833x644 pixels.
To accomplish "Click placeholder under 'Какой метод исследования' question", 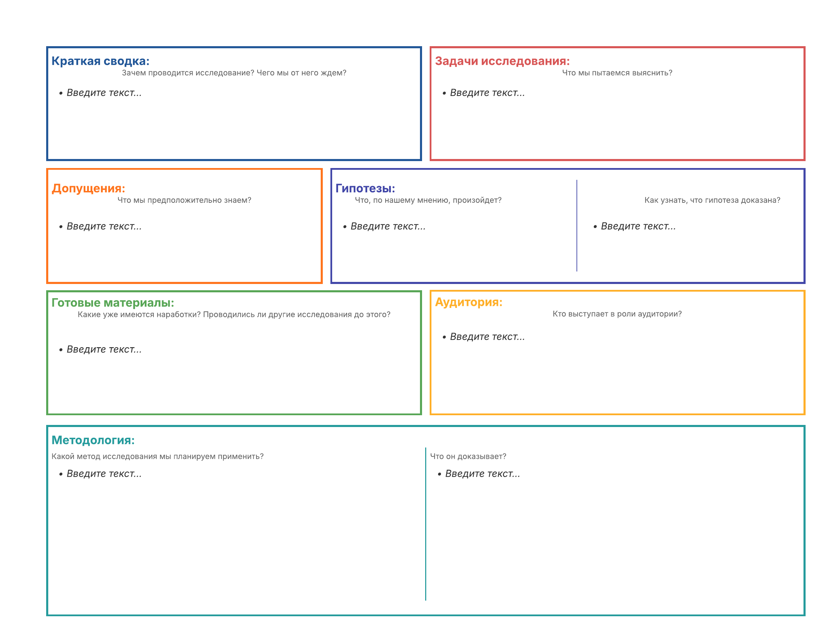I will click(x=104, y=474).
